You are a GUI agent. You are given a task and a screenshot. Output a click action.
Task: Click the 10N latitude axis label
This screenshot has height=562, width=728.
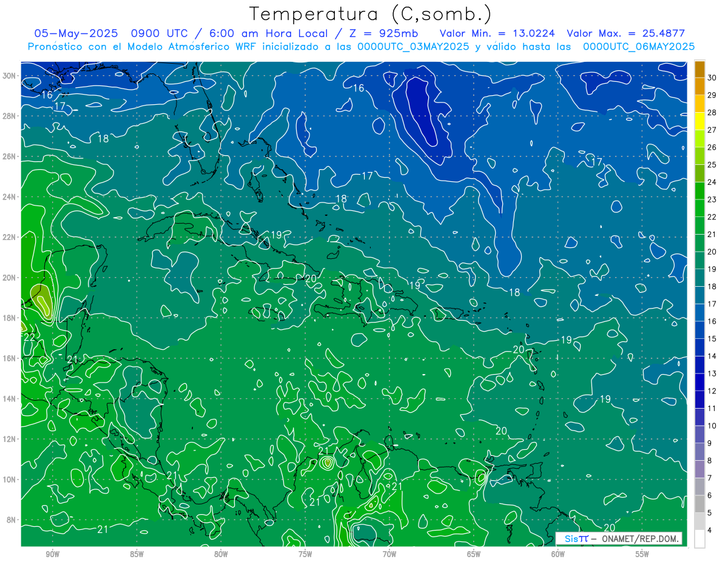point(10,480)
